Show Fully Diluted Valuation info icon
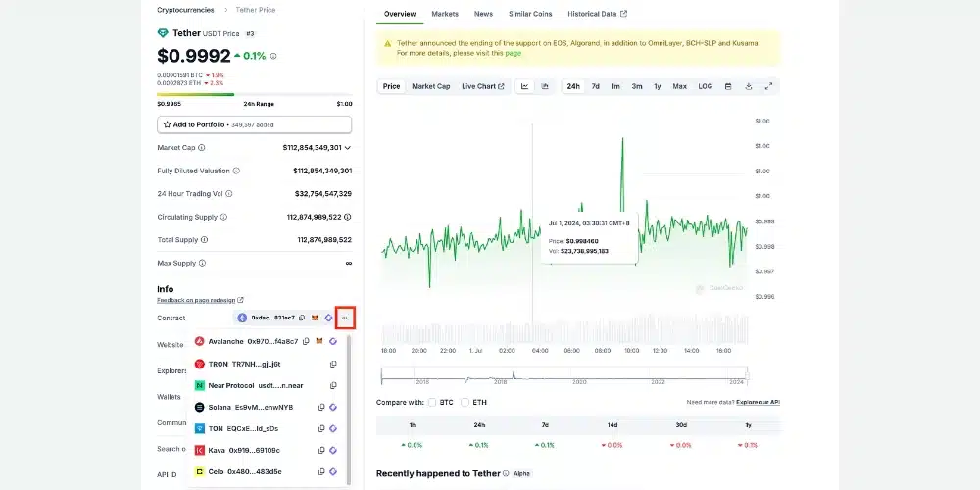 coord(236,171)
